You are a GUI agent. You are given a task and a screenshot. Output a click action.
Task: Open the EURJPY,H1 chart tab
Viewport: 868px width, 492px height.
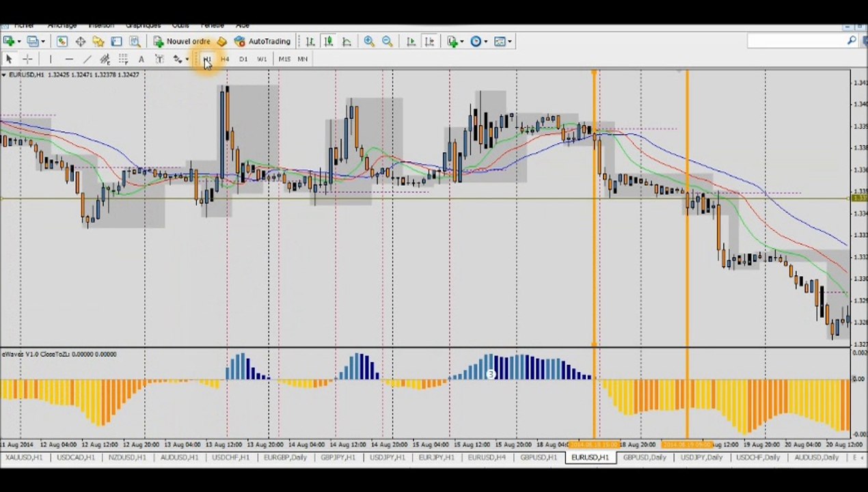click(x=436, y=458)
